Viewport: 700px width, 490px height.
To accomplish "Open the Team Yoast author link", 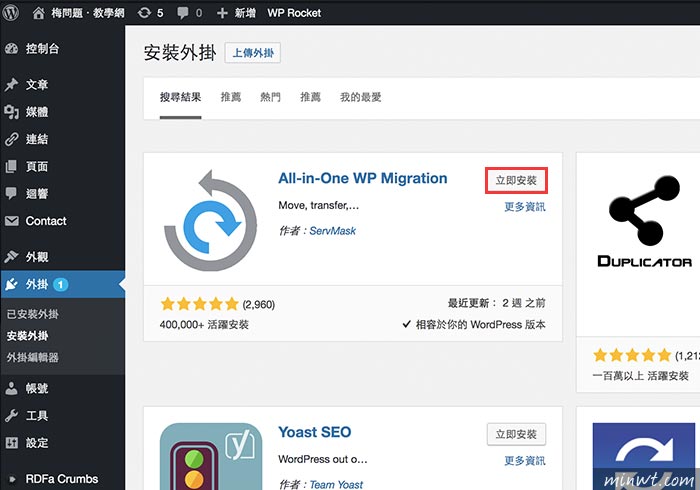I will [337, 485].
